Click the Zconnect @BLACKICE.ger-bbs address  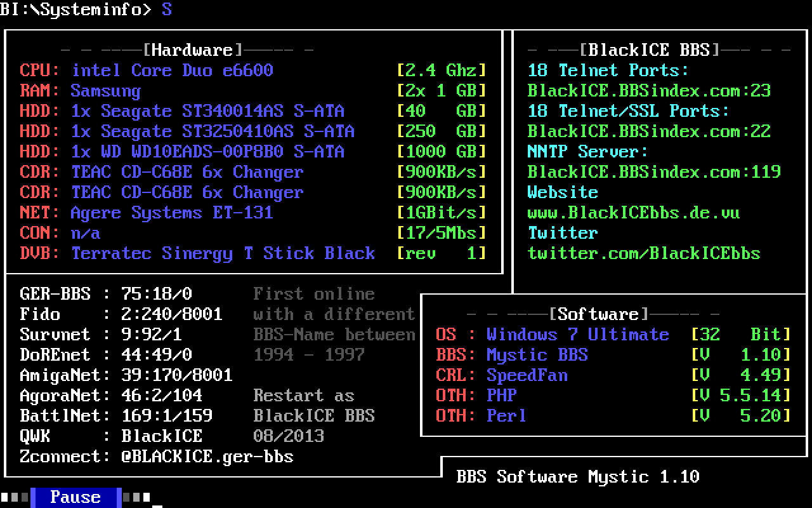coord(207,457)
